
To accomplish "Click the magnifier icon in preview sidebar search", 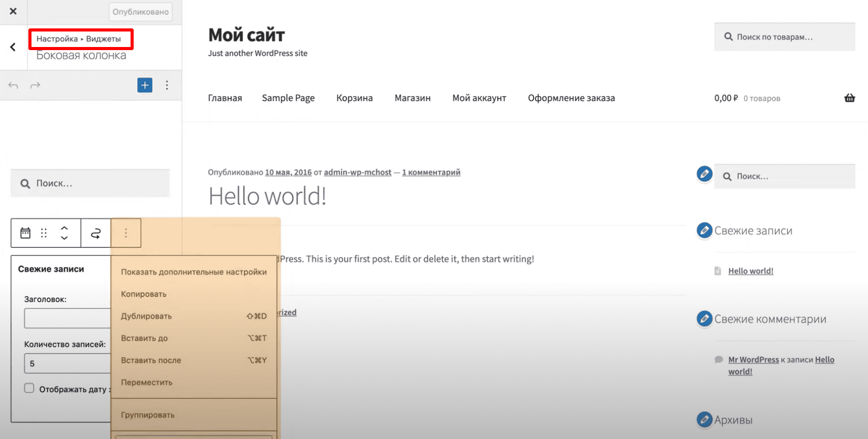I will tap(727, 177).
